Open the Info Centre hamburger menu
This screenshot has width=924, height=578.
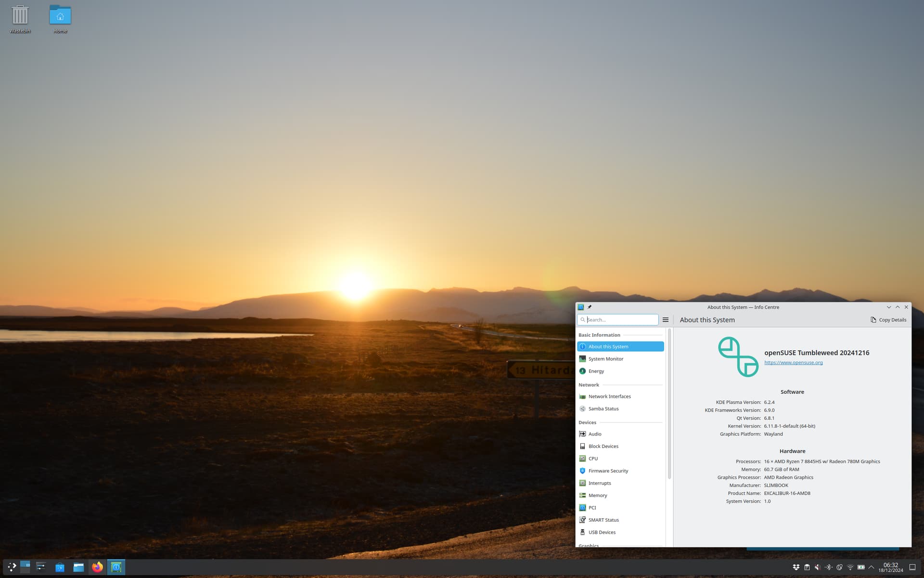(666, 320)
